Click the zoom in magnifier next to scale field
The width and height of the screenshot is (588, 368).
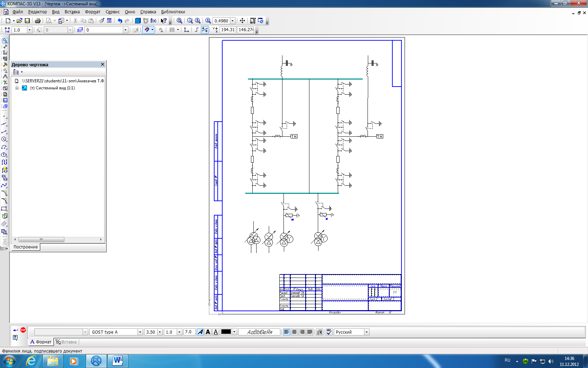(x=208, y=21)
